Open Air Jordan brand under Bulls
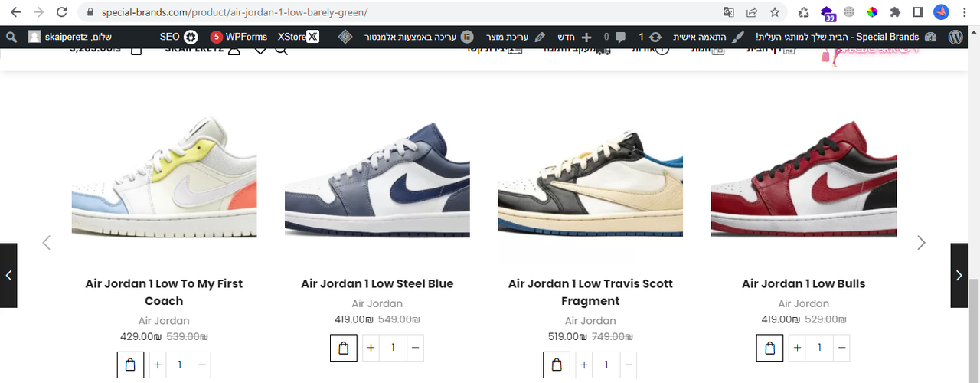Image resolution: width=980 pixels, height=383 pixels. [x=803, y=303]
